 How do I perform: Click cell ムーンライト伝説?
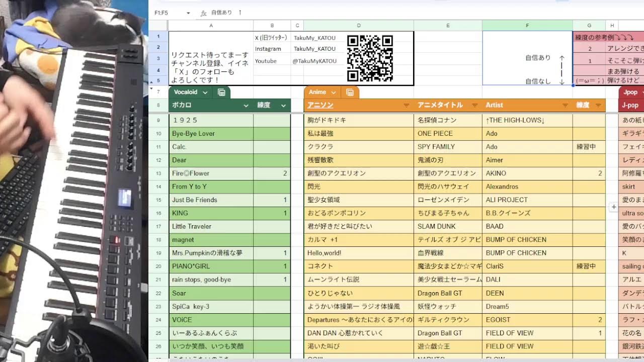coord(359,280)
